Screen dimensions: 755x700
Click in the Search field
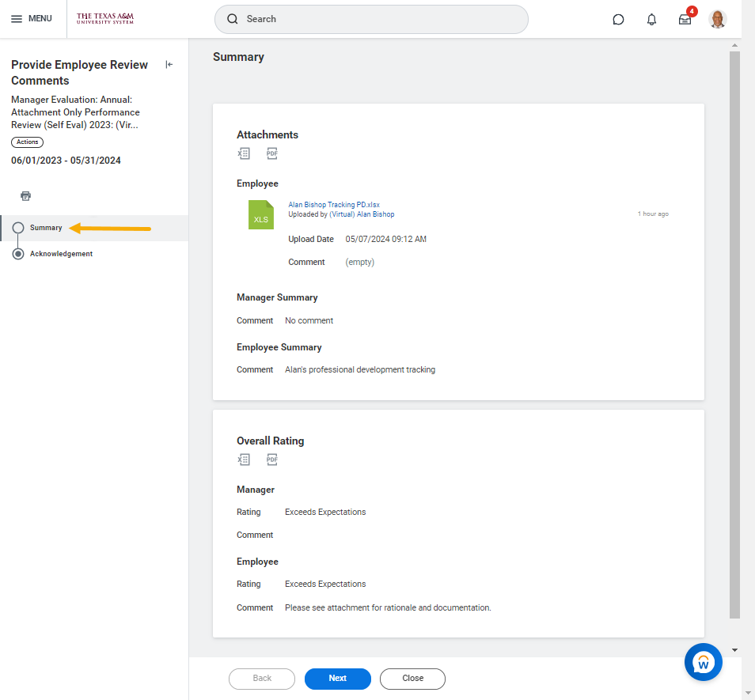click(x=370, y=19)
